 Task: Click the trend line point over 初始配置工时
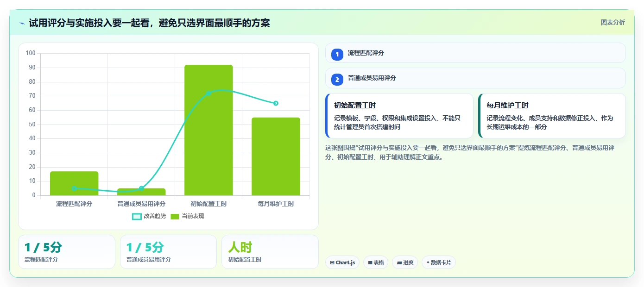208,93
